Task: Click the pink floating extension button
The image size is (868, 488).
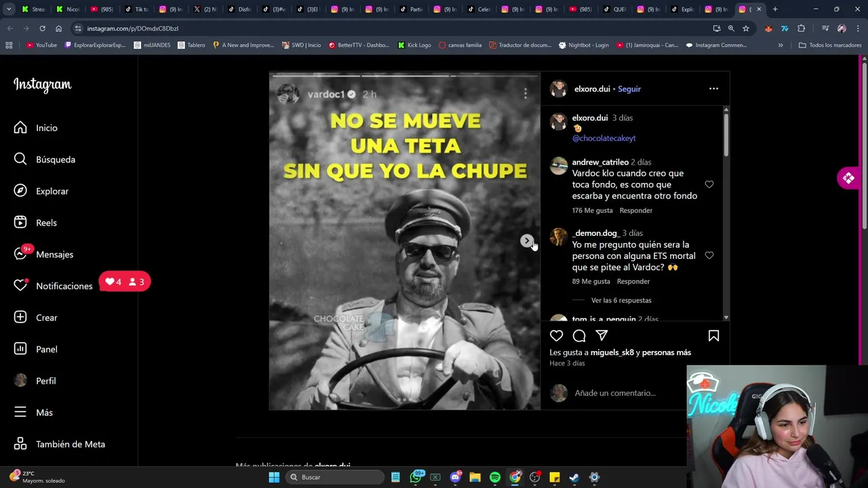Action: (x=848, y=178)
